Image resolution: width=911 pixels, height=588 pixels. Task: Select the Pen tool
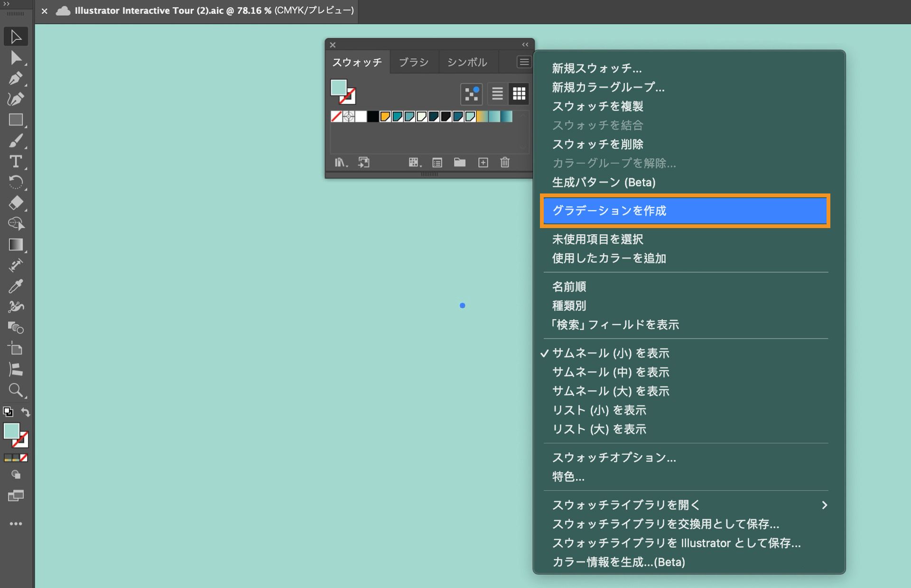pyautogui.click(x=16, y=78)
